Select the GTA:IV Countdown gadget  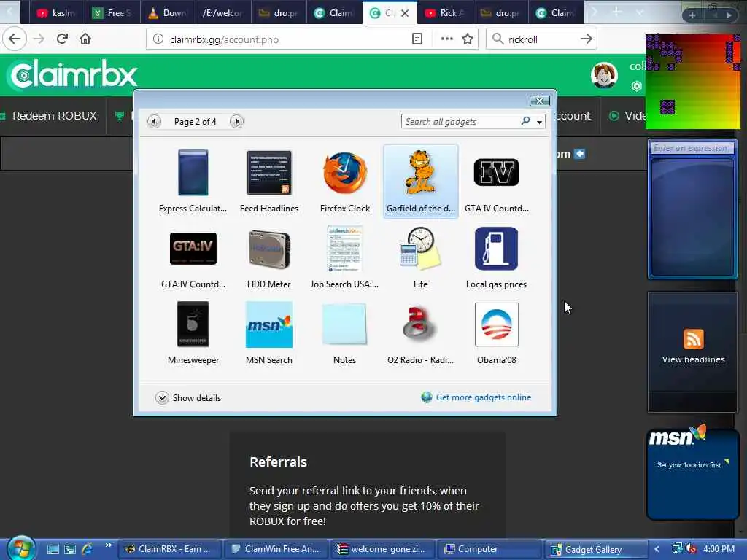(x=193, y=257)
